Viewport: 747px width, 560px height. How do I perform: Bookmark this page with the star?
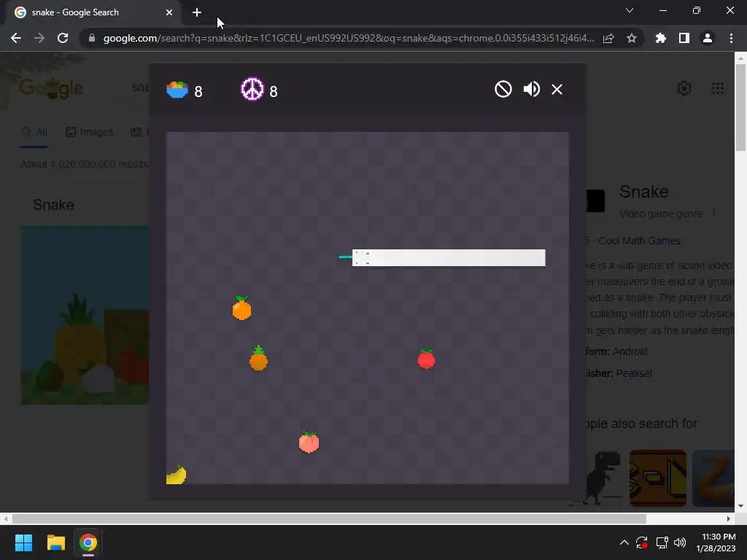pyautogui.click(x=632, y=38)
